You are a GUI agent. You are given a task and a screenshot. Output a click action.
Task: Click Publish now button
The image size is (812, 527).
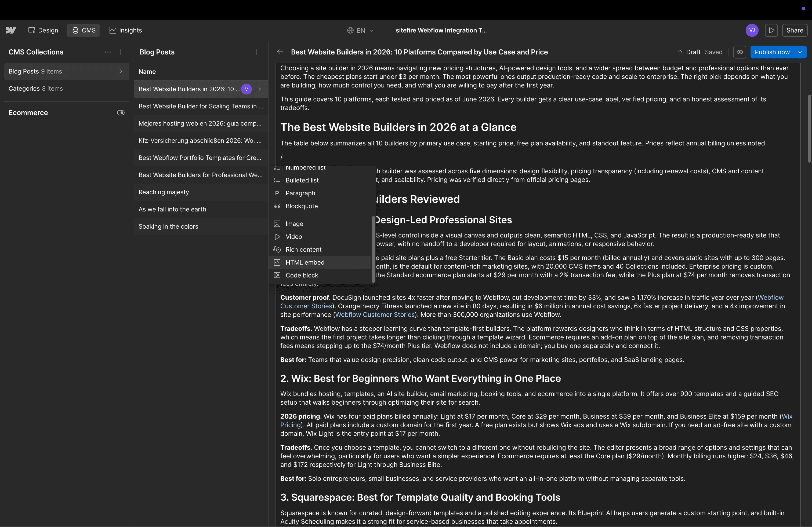pyautogui.click(x=772, y=52)
